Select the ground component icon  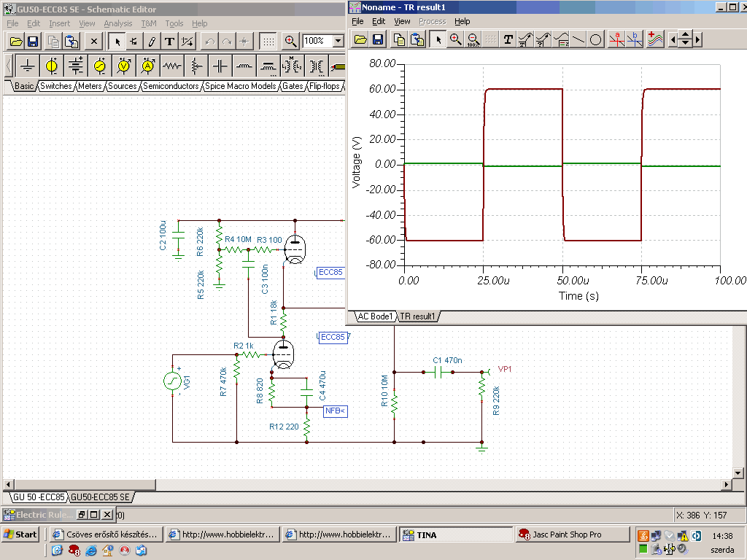[x=28, y=66]
